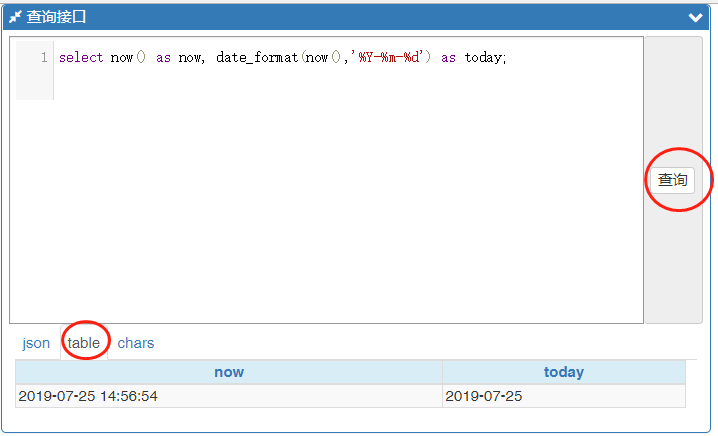
Task: Select the table tab
Action: click(x=84, y=343)
